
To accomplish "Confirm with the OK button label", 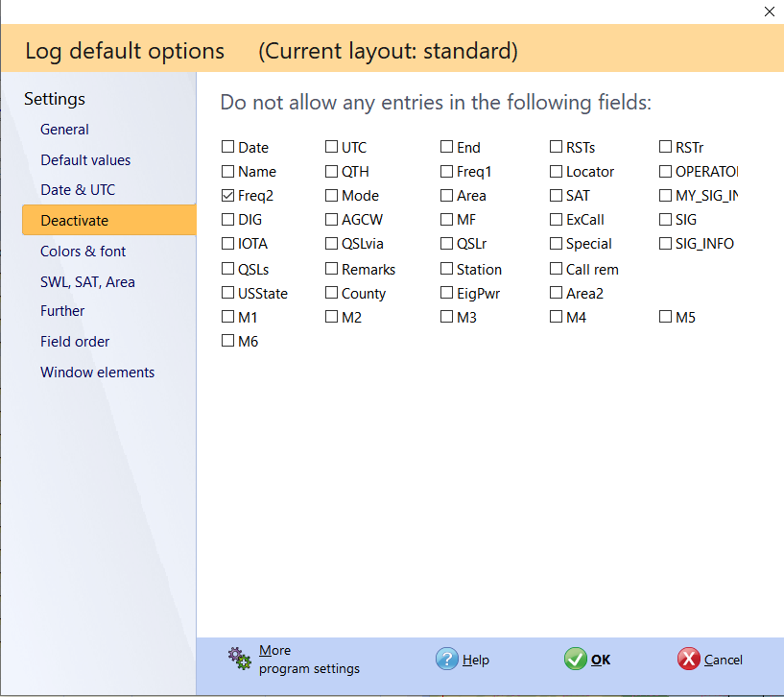I will (601, 660).
